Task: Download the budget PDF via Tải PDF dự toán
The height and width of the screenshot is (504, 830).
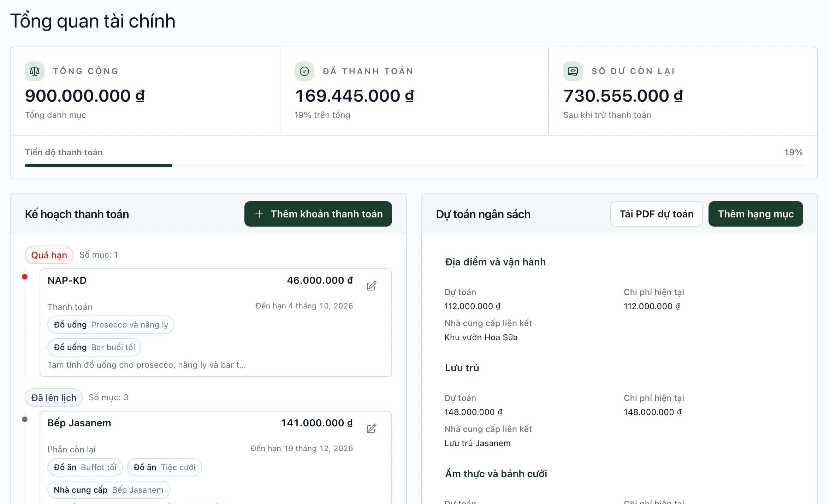Action: click(x=656, y=214)
